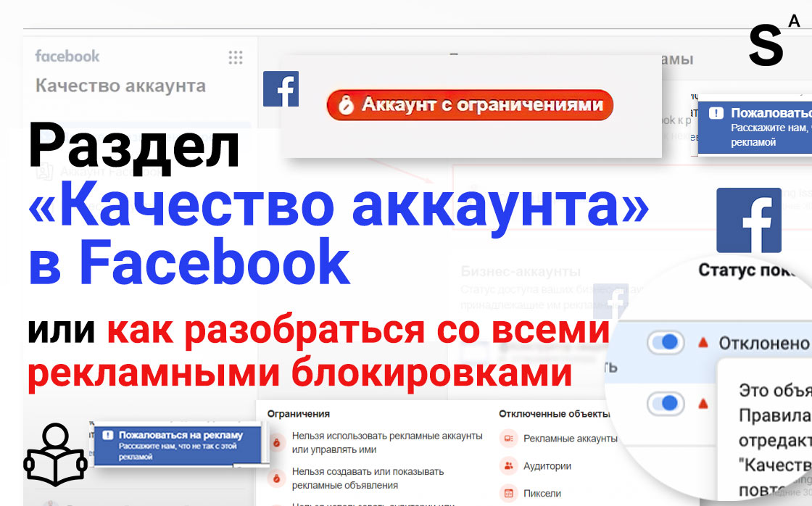Screen dimensions: 812x506
Task: Toggle the switch in the 'Отклонено' row
Action: point(666,342)
